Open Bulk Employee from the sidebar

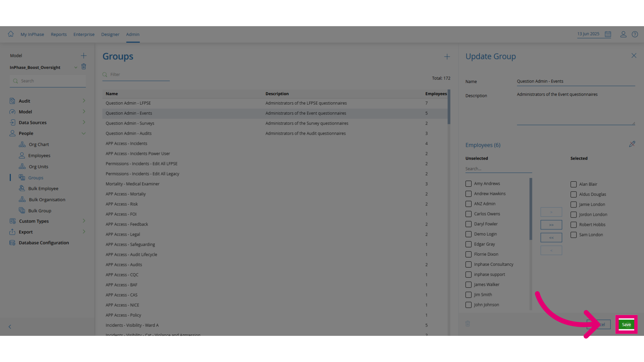tap(43, 188)
